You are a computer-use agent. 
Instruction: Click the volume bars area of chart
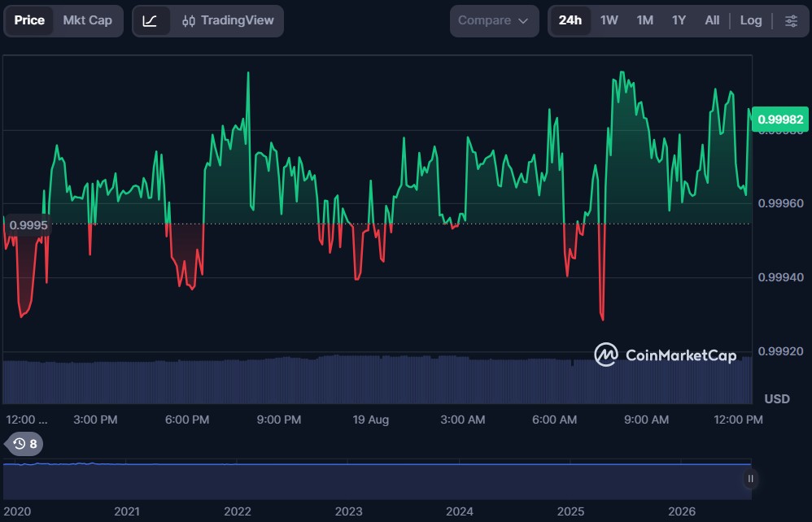377,381
